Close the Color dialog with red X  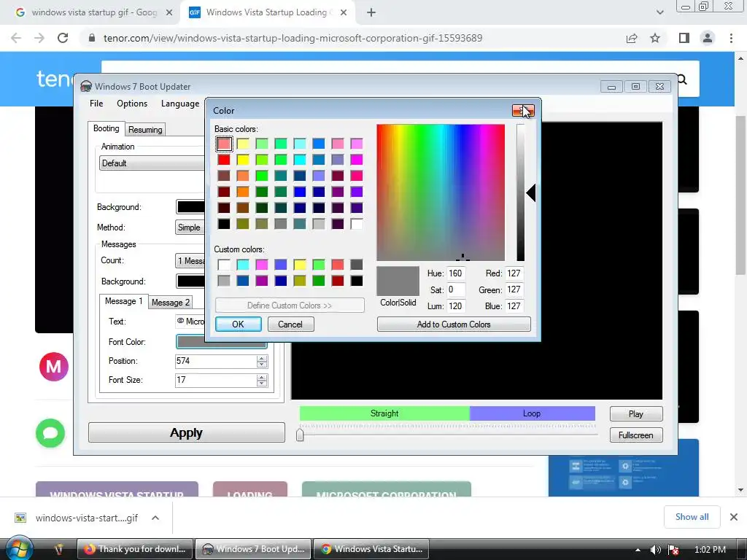[523, 111]
